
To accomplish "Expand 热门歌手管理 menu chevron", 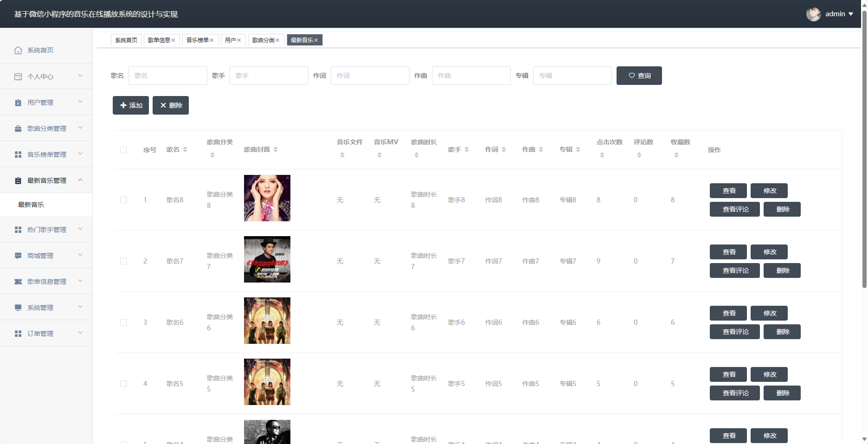I will 80,229.
